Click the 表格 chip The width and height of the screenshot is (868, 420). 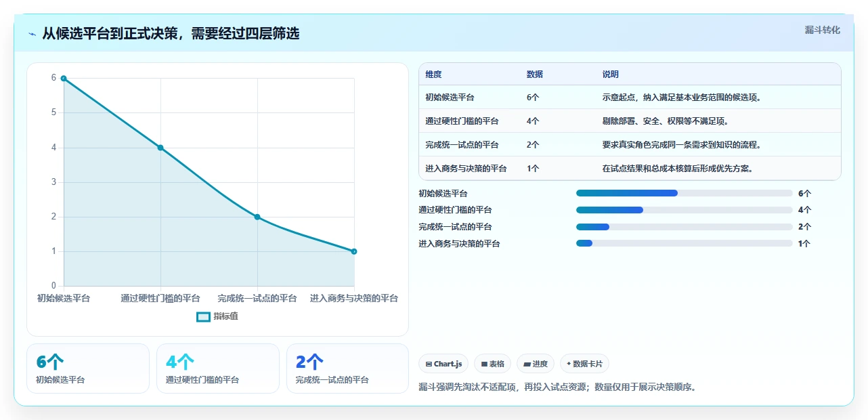(493, 364)
